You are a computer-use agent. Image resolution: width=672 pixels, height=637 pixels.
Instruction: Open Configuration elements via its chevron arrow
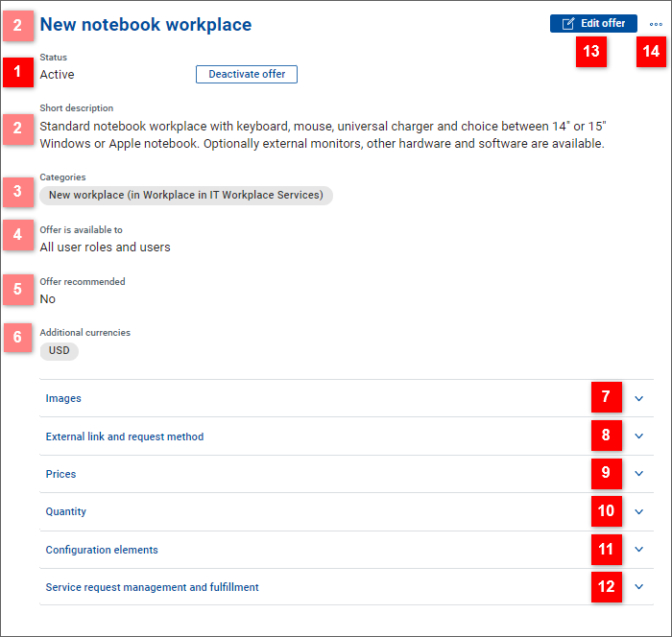[639, 550]
